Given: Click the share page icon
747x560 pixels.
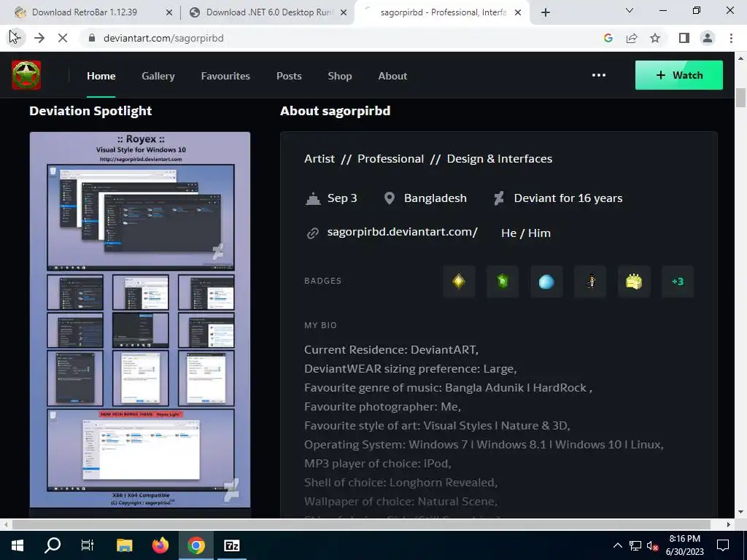Looking at the screenshot, I should pos(632,38).
